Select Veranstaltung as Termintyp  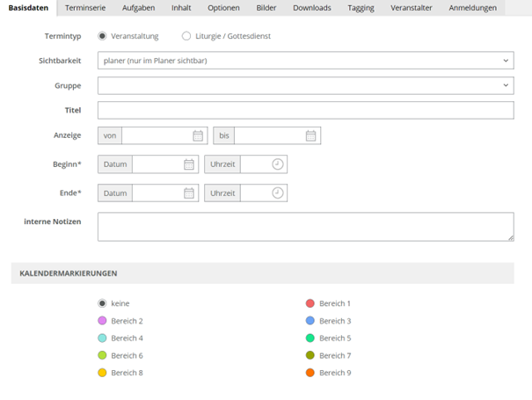click(x=103, y=36)
